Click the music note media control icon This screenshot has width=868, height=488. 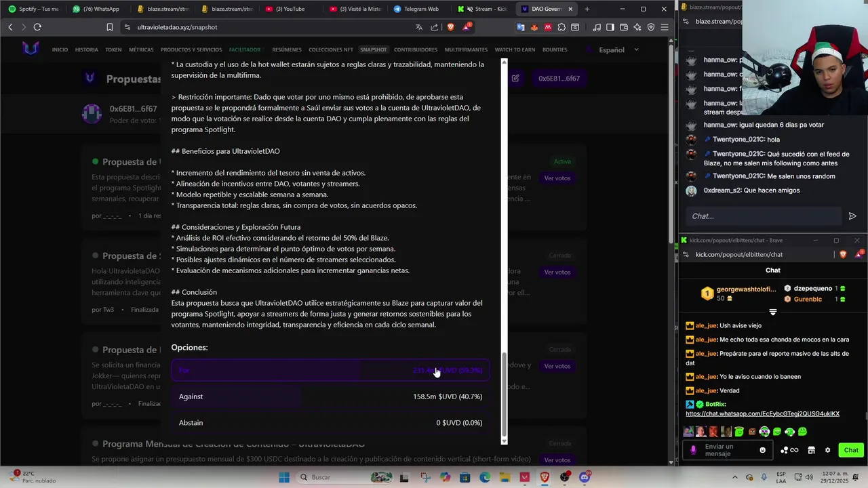(x=597, y=27)
